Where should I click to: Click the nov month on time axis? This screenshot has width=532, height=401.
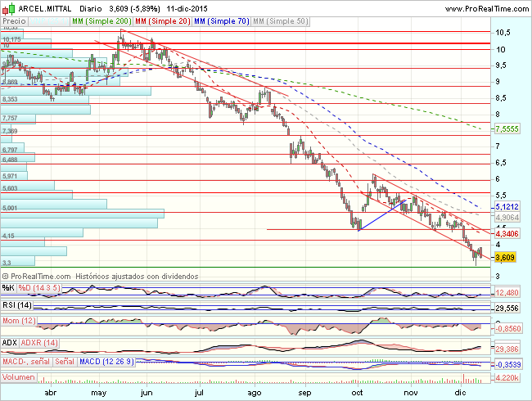pyautogui.click(x=411, y=393)
